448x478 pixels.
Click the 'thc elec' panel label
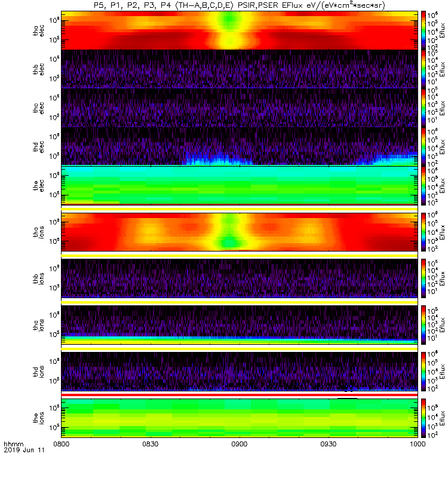pyautogui.click(x=39, y=108)
